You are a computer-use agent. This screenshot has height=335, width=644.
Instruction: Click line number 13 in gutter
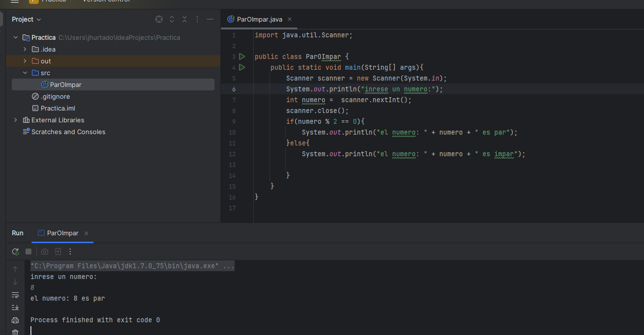coord(232,165)
